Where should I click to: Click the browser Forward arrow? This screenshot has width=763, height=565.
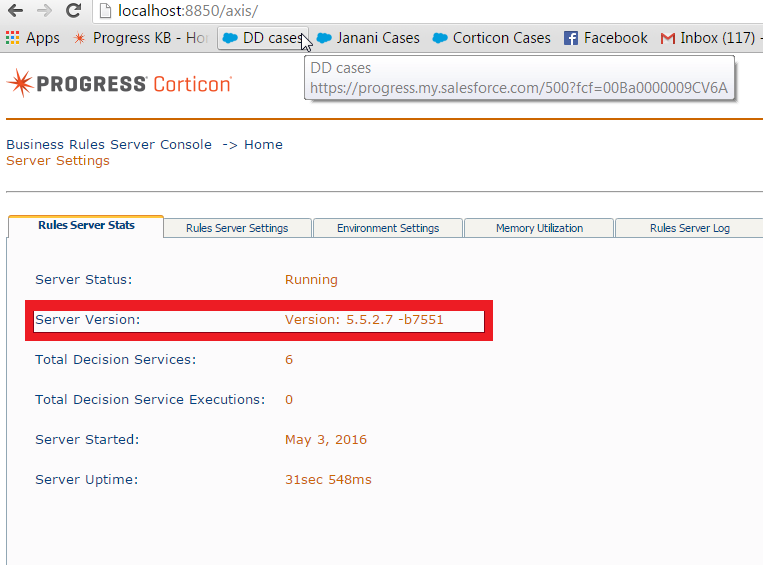[x=44, y=10]
